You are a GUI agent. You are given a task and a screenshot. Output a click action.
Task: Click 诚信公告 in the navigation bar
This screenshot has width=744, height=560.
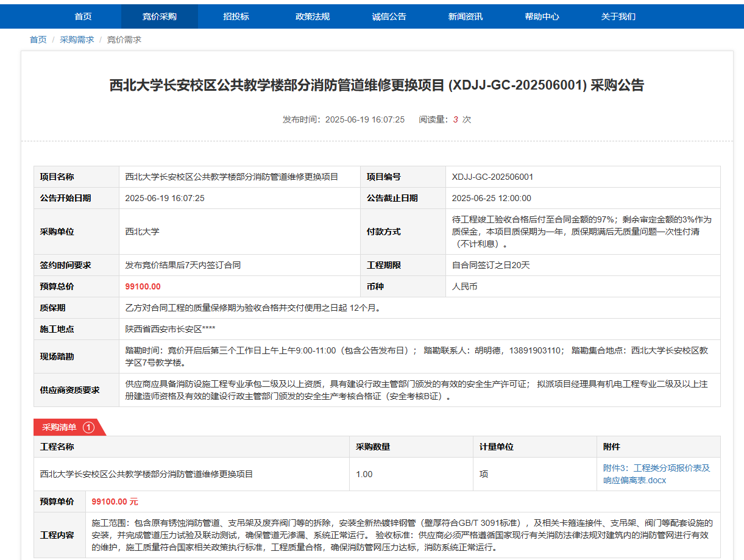389,16
